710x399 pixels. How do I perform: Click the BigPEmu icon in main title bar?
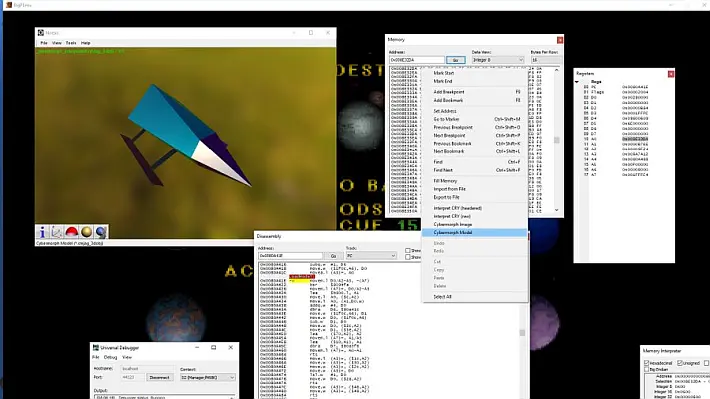click(9, 5)
